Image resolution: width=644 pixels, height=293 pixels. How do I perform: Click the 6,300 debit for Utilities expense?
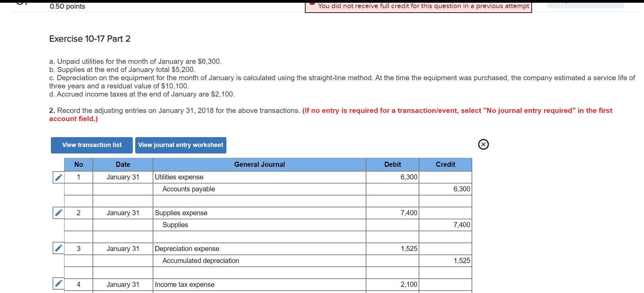(x=393, y=177)
